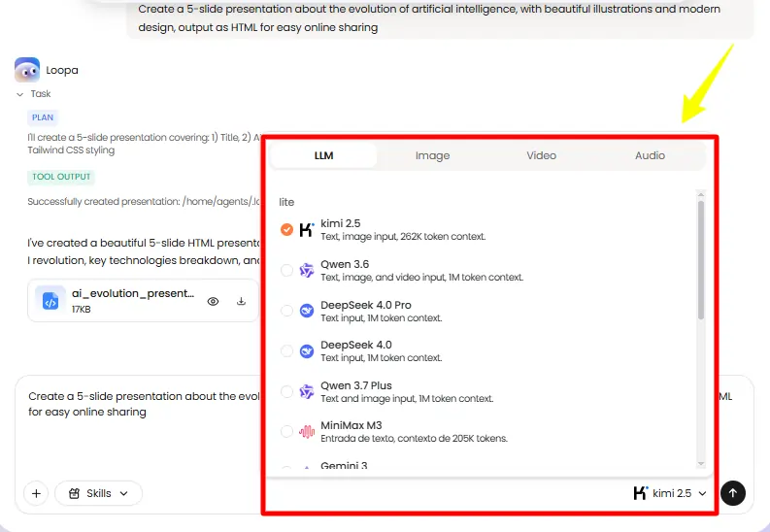
Task: Preview the ai_evolution_present file with eye icon
Action: 213,301
